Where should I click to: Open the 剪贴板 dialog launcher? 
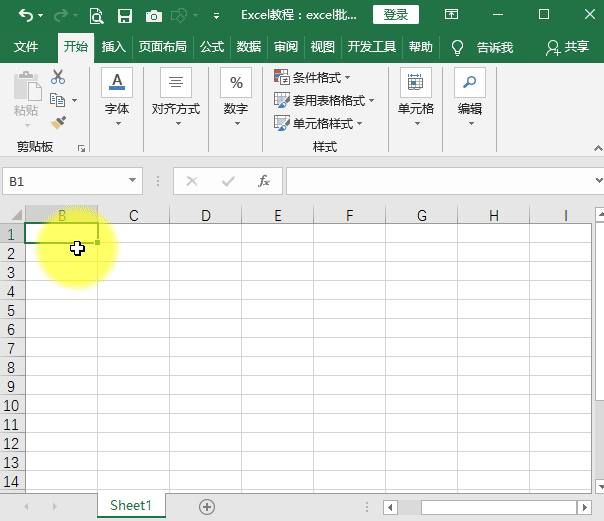tap(81, 148)
